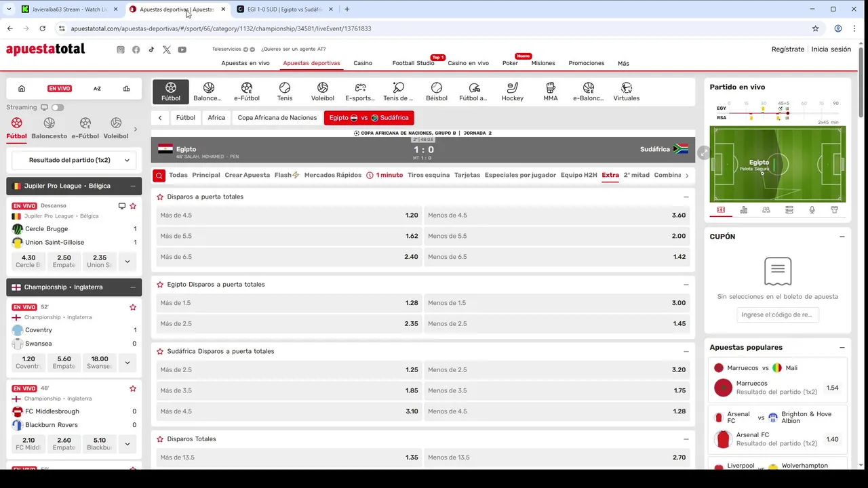Open the lineups icon under live match
This screenshot has width=868, height=488.
(x=766, y=210)
